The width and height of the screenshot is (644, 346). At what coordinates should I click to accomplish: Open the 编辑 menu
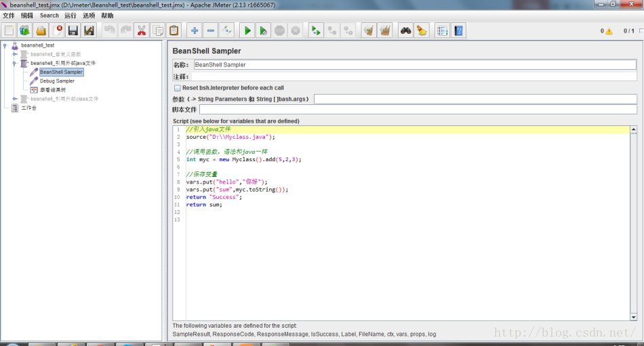(x=27, y=16)
